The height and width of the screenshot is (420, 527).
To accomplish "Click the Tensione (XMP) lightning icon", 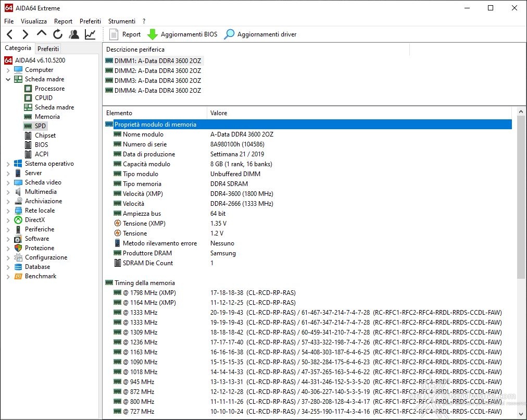I will [117, 223].
